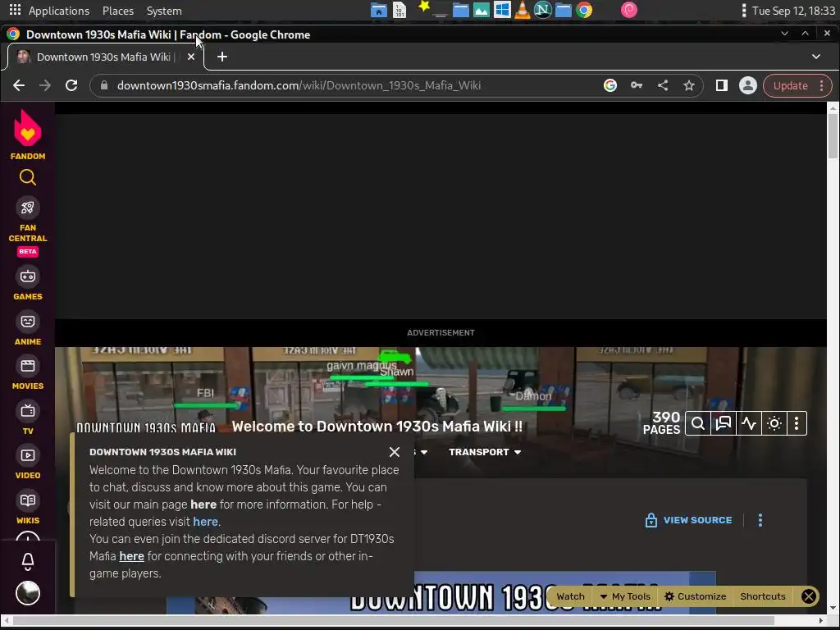
Task: Open the Places menu
Action: pyautogui.click(x=118, y=11)
